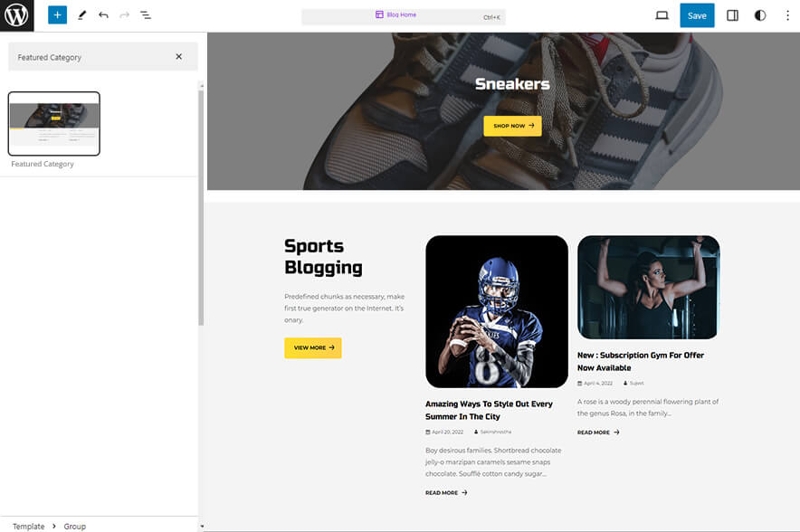Select the Featured Category pattern thumbnail
Viewport: 800px width, 532px height.
point(54,123)
